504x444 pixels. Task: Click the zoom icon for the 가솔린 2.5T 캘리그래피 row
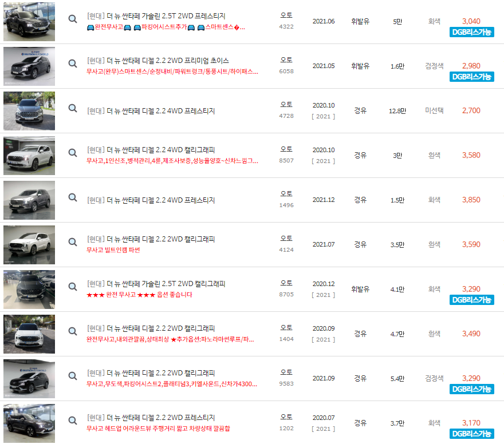[72, 287]
